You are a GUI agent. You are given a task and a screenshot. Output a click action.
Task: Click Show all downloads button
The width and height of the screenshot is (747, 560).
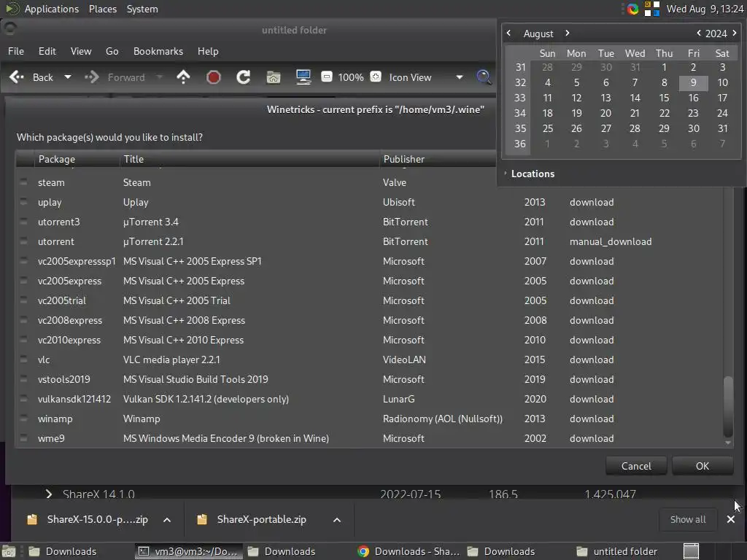pyautogui.click(x=687, y=519)
